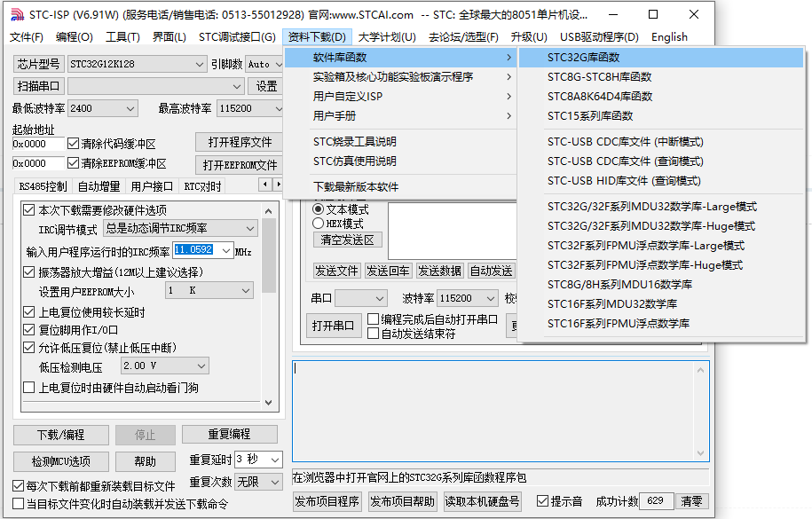
Task: Toggle 每次下载前都重新装载目标文件 checkbox
Action: pyautogui.click(x=18, y=486)
